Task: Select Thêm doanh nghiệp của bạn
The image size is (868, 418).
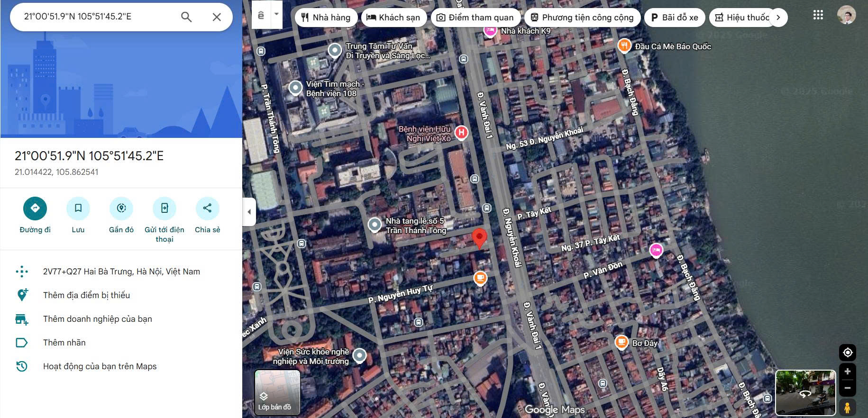Action: [x=97, y=319]
